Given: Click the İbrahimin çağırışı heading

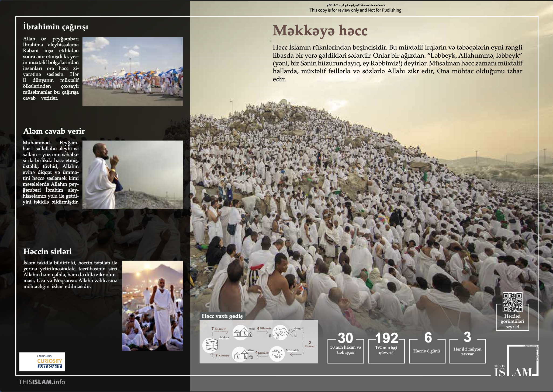Looking at the screenshot, I should (x=56, y=27).
